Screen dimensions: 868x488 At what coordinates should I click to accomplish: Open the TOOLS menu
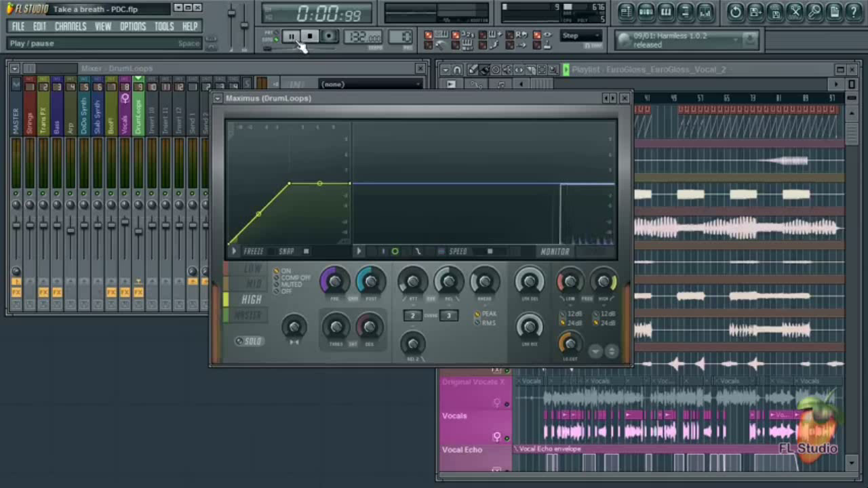(x=164, y=26)
